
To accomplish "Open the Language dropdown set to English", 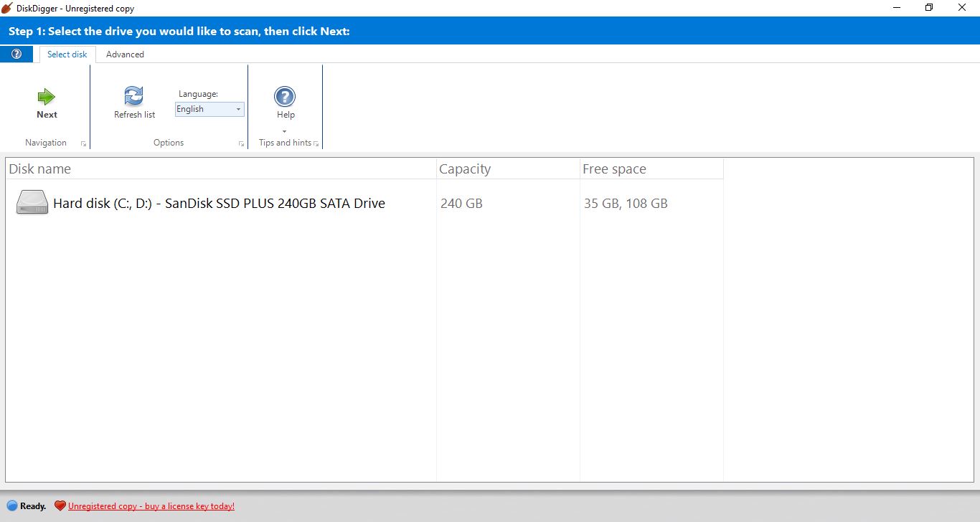I will coord(209,109).
